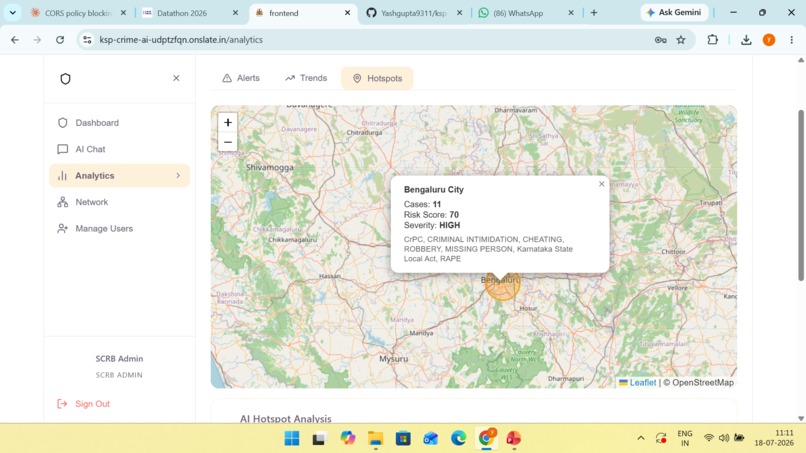Viewport: 806px width, 453px height.
Task: Click the AI Hotspot Analysis heading
Action: (x=286, y=419)
